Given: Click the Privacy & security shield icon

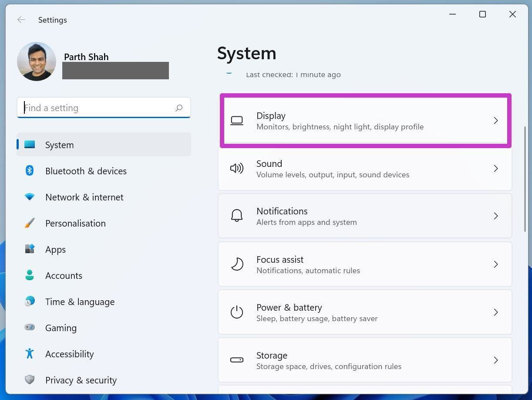Looking at the screenshot, I should click(30, 380).
